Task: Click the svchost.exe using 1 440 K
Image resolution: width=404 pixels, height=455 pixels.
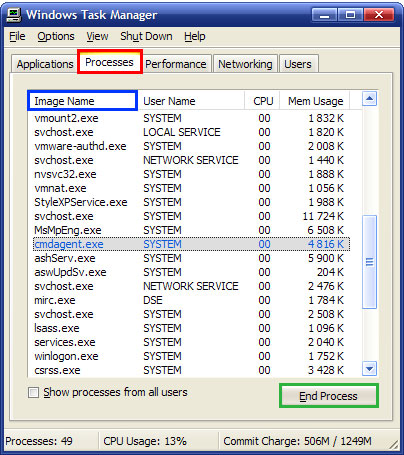Action: coord(191,160)
